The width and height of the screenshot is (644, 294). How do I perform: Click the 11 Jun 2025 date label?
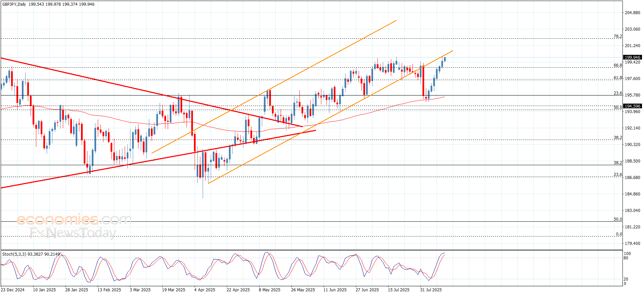(x=335, y=290)
